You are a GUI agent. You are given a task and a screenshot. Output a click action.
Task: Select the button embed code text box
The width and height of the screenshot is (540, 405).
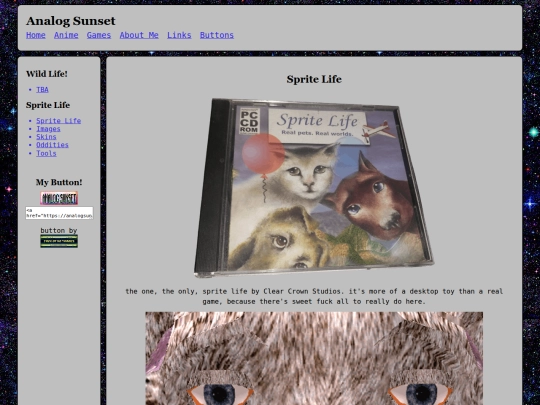pos(59,213)
